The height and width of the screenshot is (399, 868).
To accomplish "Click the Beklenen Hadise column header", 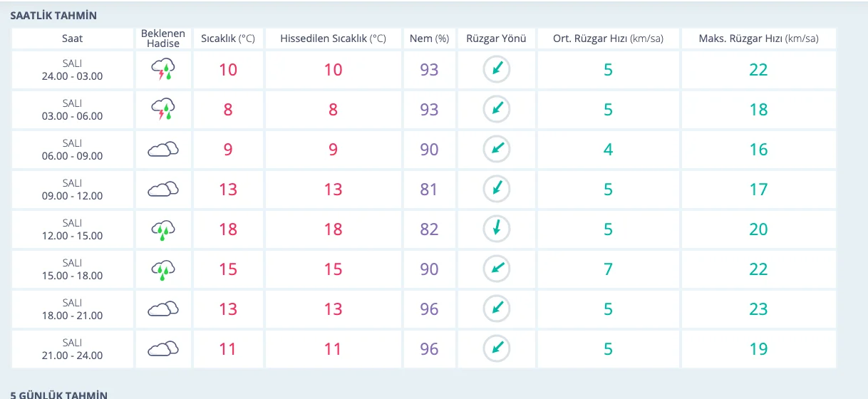I will 163,38.
